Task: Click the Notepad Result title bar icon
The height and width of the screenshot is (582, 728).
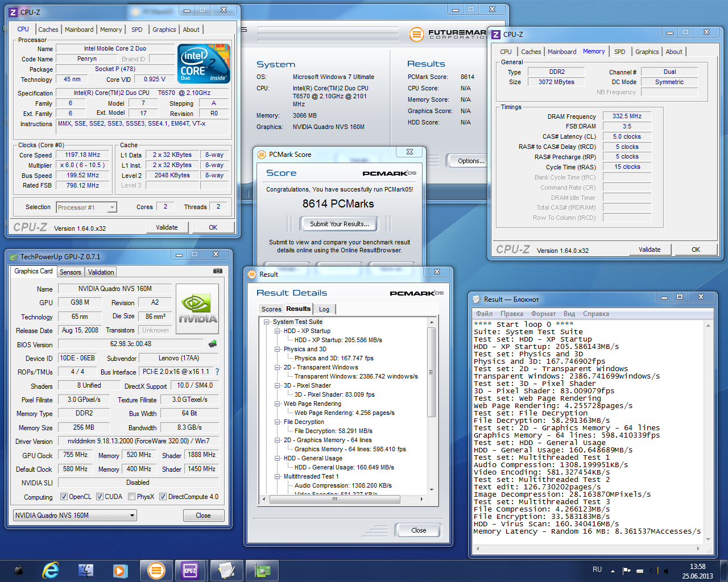Action: click(477, 299)
